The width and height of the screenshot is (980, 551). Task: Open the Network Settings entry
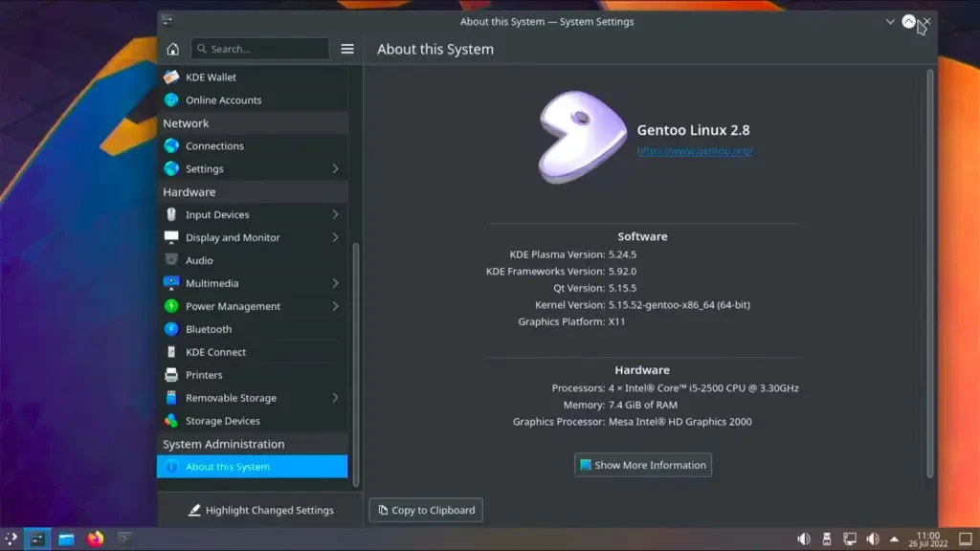(252, 168)
